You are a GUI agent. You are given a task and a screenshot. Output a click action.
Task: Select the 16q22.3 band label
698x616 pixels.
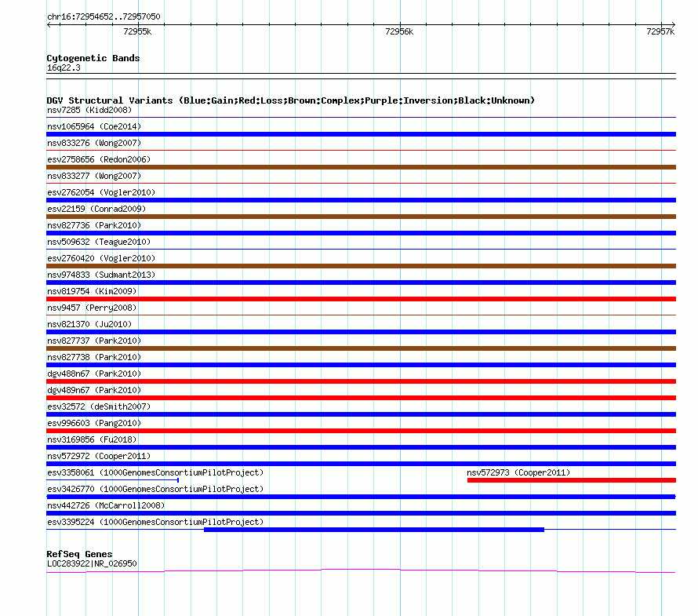click(x=64, y=67)
